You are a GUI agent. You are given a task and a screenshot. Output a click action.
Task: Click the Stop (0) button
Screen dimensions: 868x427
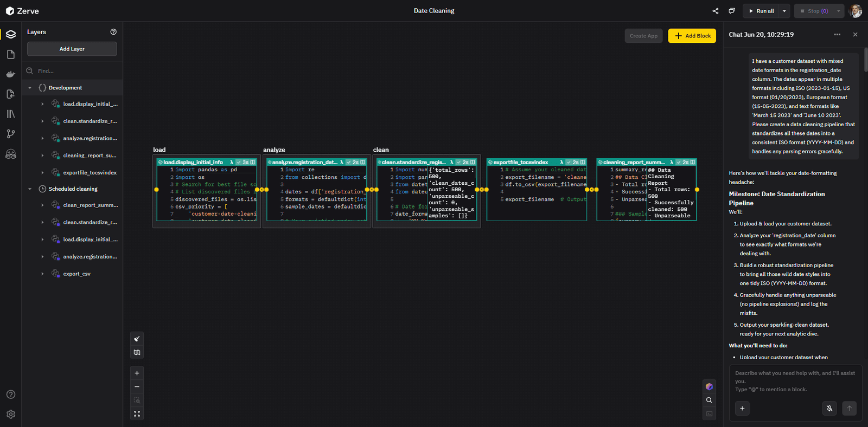[814, 11]
